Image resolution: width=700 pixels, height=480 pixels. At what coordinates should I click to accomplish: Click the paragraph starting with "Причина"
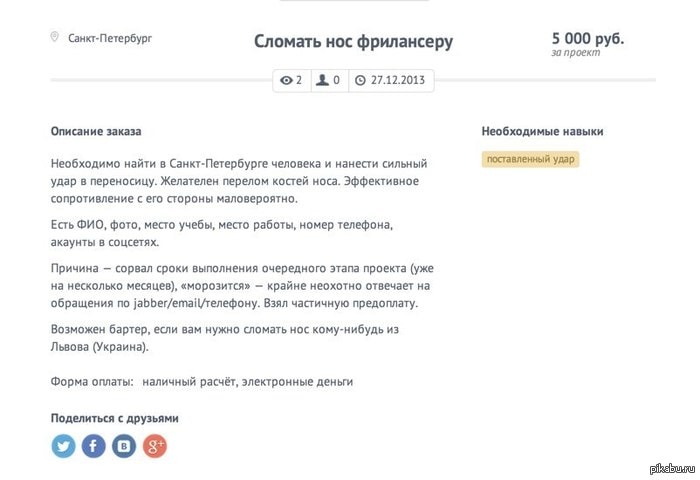[x=240, y=286]
